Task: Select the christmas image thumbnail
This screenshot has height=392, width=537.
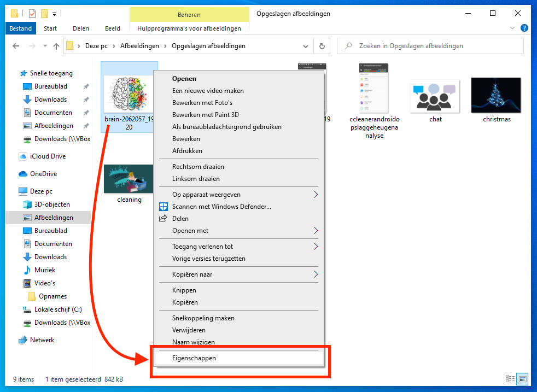Action: pyautogui.click(x=496, y=96)
